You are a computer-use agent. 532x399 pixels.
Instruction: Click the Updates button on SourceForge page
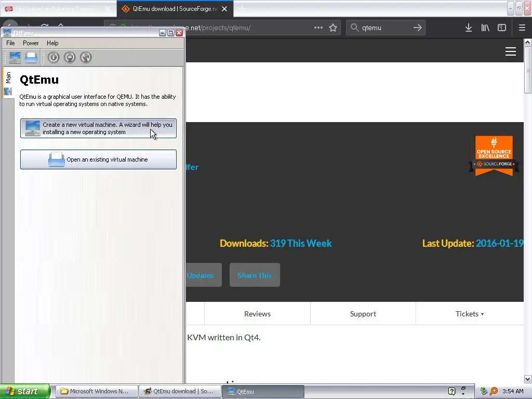coord(204,275)
